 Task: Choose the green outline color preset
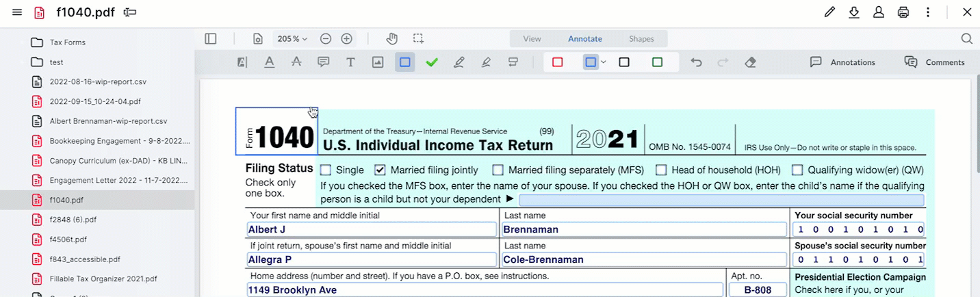(x=657, y=62)
